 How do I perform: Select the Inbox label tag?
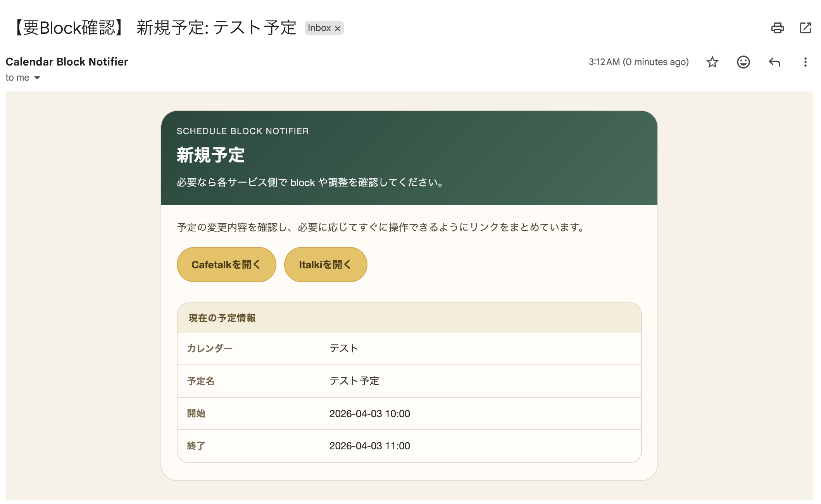(319, 28)
